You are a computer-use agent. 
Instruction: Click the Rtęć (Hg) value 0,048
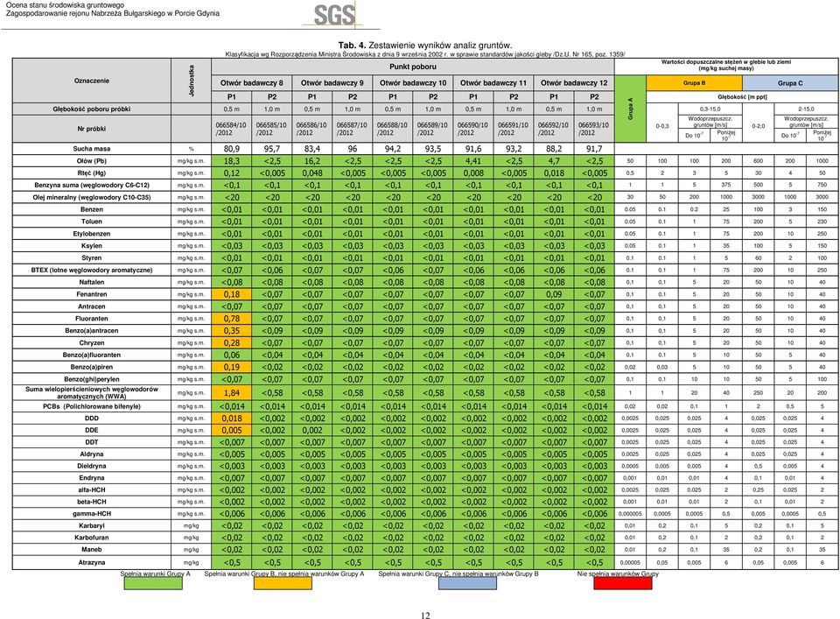[x=312, y=173]
